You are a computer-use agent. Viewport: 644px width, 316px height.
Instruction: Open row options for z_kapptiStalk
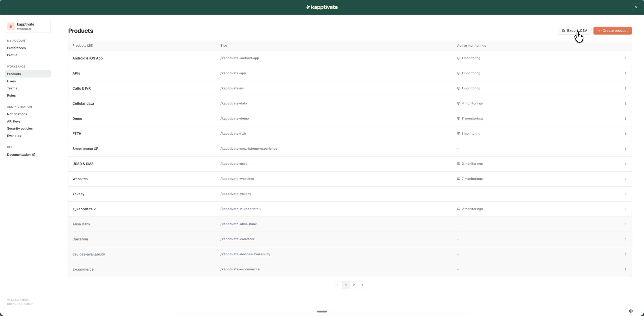click(626, 209)
